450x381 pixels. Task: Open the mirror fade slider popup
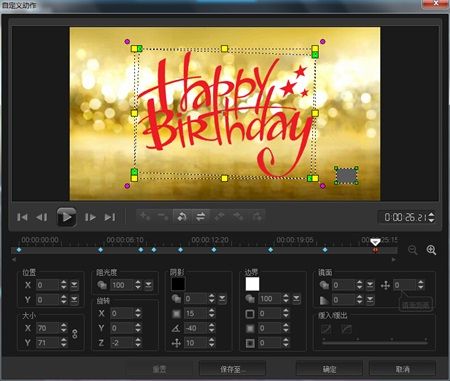coord(370,300)
